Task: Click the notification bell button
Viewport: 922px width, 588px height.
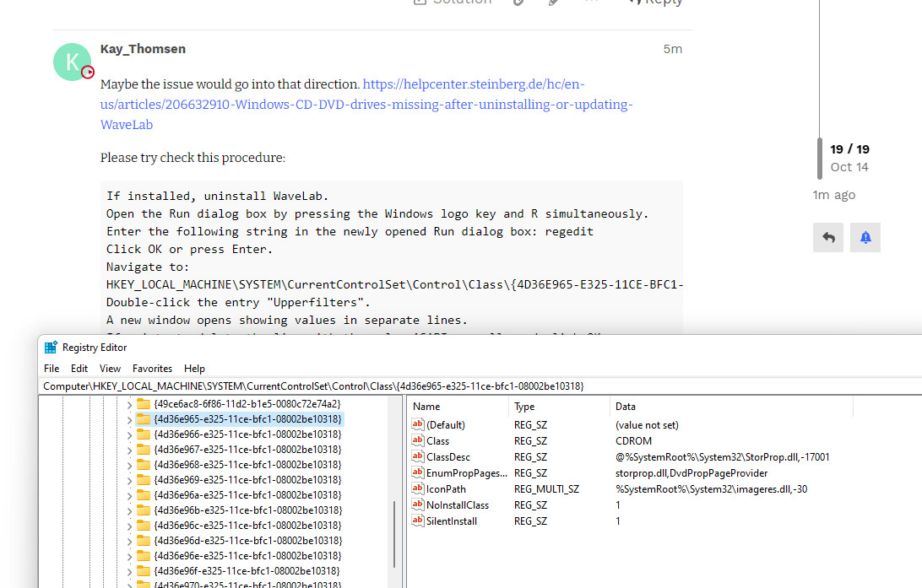Action: (x=865, y=237)
